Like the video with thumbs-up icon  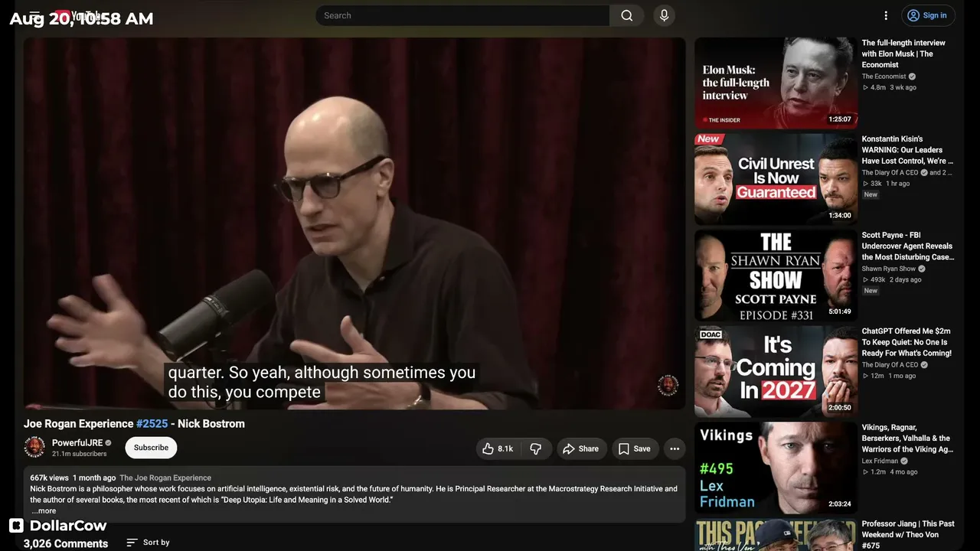click(x=497, y=449)
